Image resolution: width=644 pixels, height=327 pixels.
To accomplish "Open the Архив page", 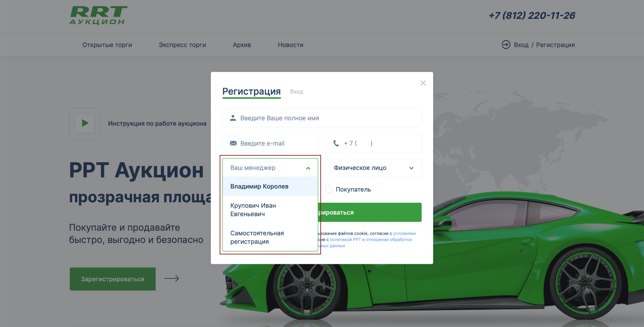I will [242, 45].
